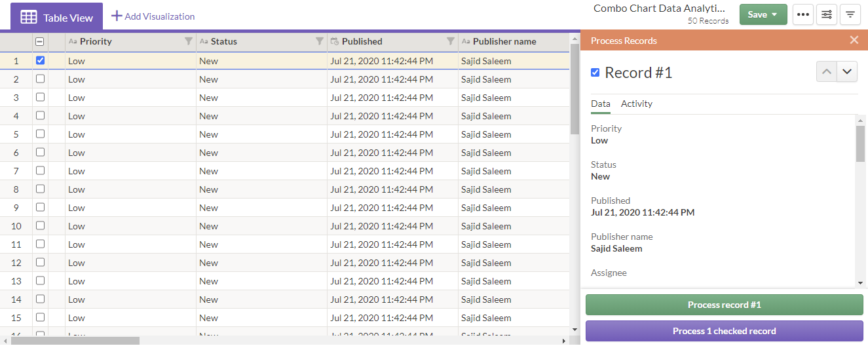Close the Process Records panel
This screenshot has width=868, height=346.
(854, 40)
